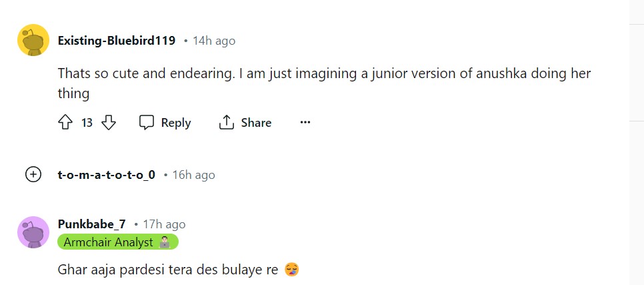Downvote Existing-Bluebird119's comment
The image size is (644, 285).
(109, 123)
